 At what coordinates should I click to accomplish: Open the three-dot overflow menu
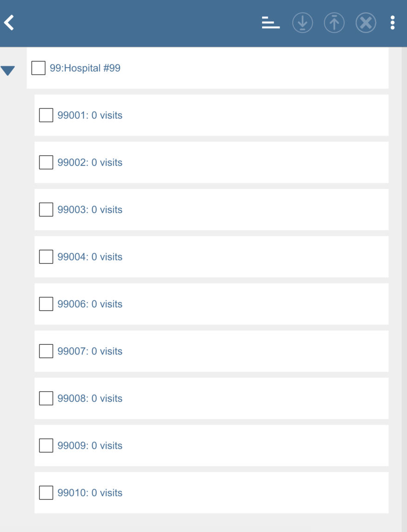(x=392, y=23)
